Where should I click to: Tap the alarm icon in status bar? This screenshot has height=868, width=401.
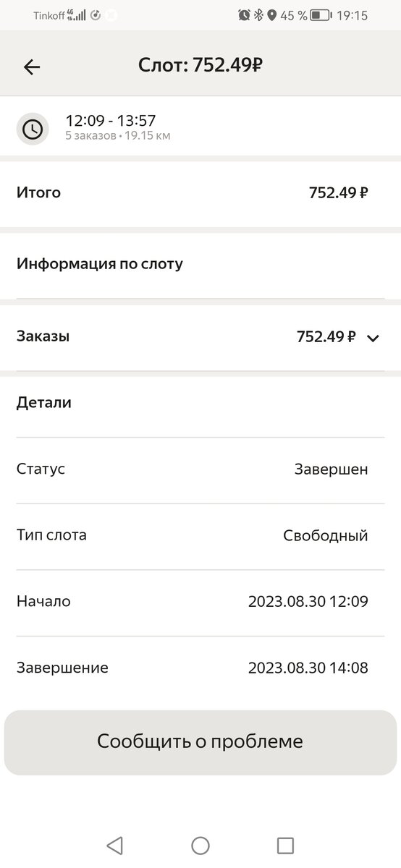point(244,15)
